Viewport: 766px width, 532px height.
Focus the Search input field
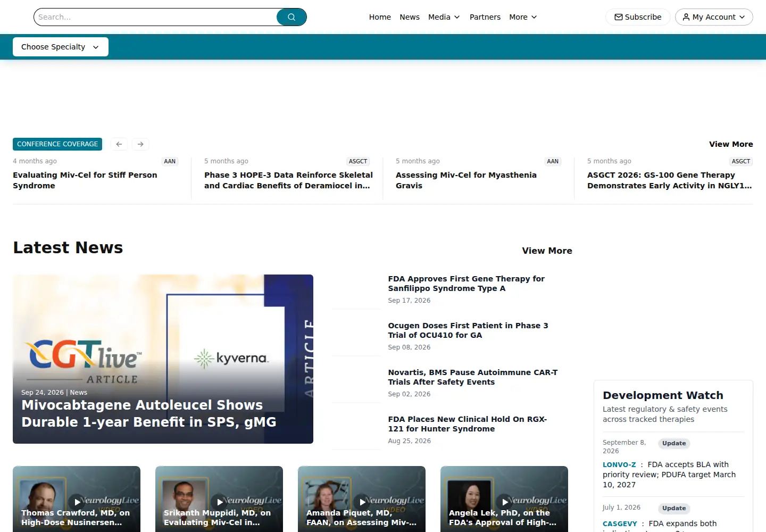(155, 17)
